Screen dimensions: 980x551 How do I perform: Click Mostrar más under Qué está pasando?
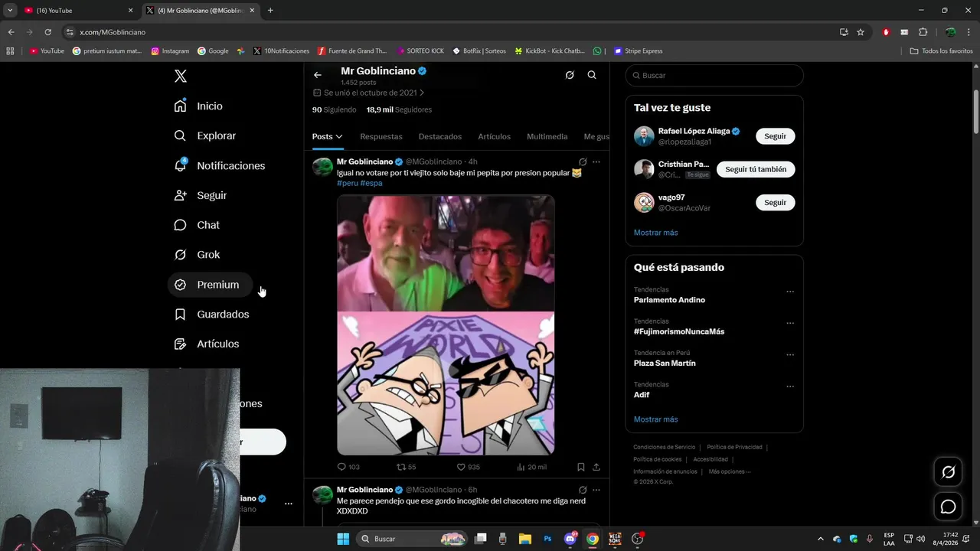coord(656,419)
